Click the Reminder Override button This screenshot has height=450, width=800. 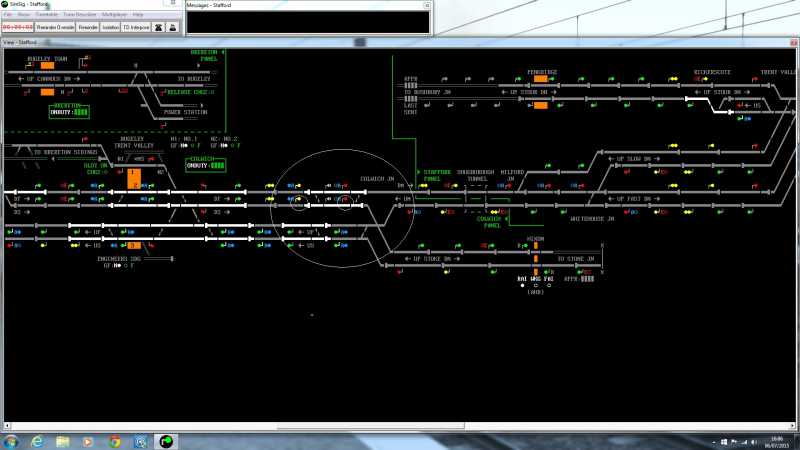tap(55, 27)
